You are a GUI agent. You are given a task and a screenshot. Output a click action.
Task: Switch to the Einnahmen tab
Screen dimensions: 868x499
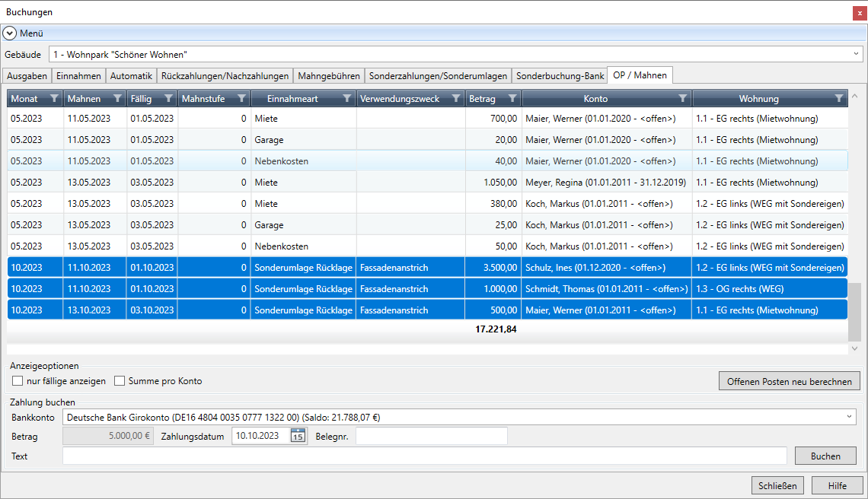pyautogui.click(x=78, y=76)
